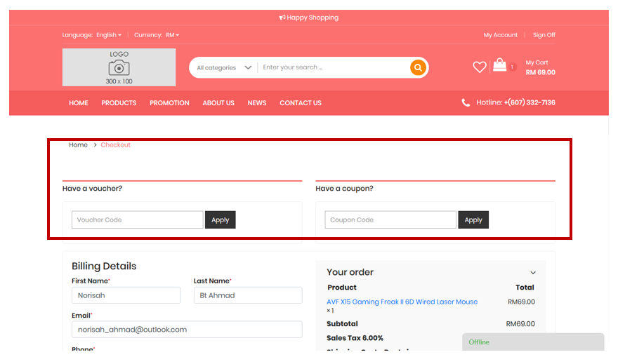Open the AVF X15 Gaming mouse product link

(402, 302)
